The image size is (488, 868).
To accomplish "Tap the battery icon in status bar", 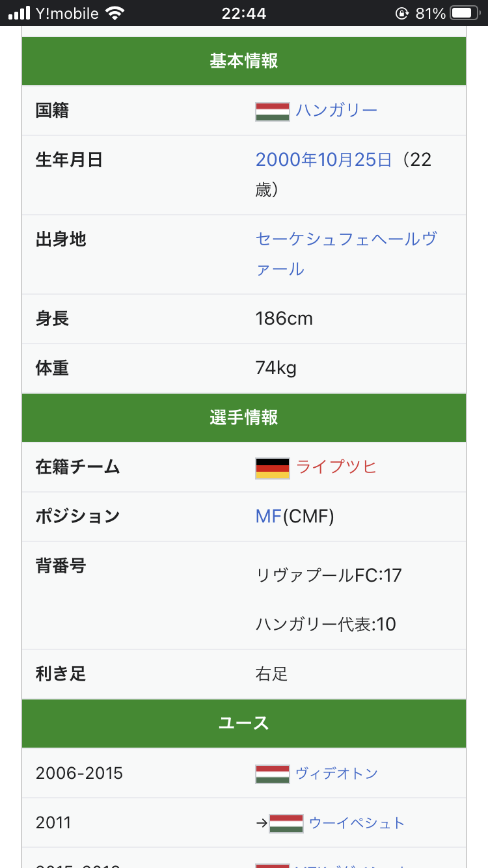I will pos(465,13).
